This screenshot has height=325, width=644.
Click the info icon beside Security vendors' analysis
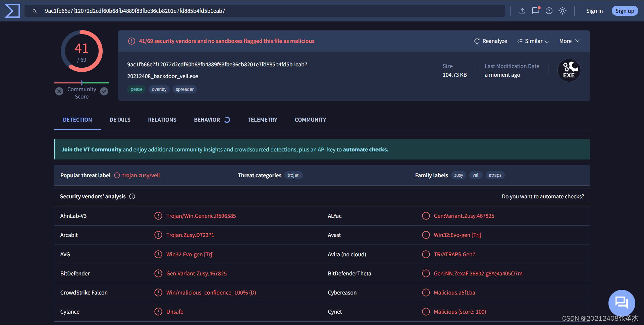coord(132,196)
